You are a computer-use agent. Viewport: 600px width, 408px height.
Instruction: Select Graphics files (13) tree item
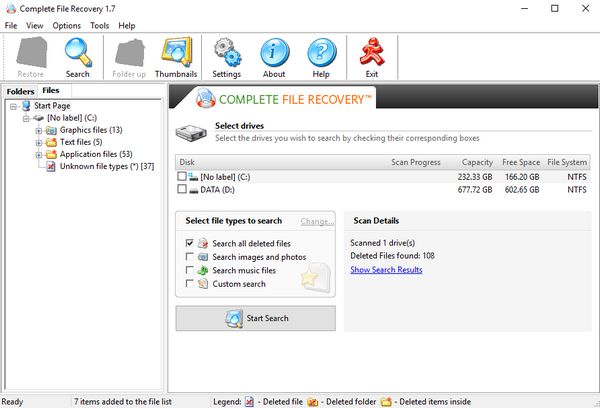point(91,130)
